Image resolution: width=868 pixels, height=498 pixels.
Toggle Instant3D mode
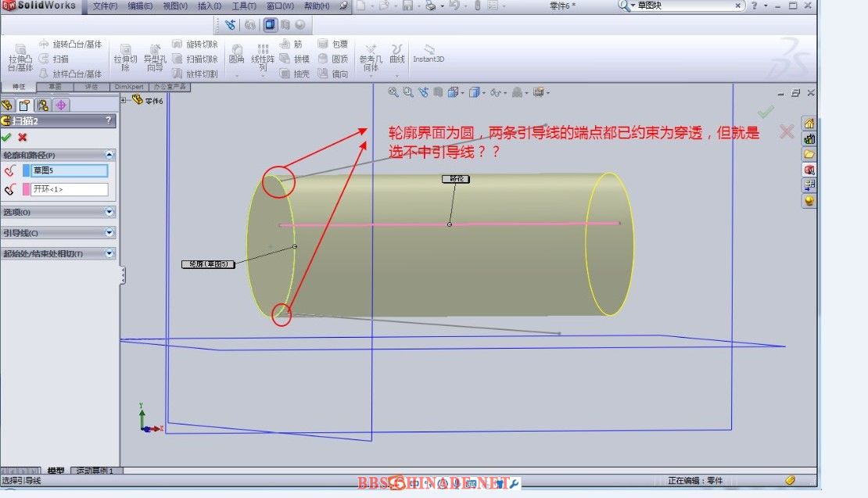click(429, 54)
